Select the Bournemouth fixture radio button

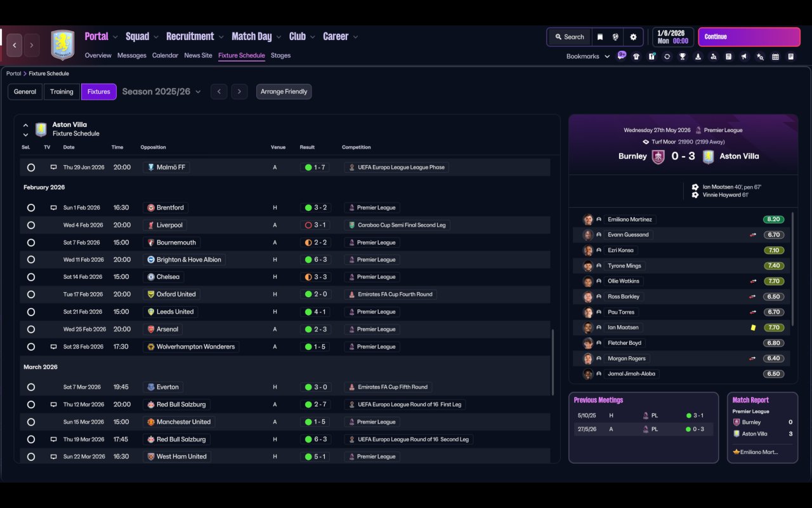pos(31,243)
